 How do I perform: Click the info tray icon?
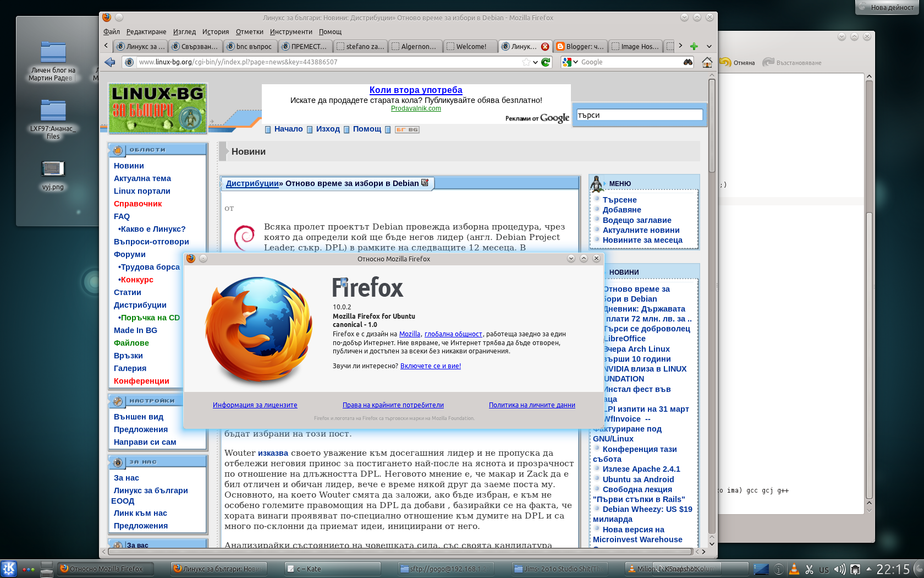click(x=778, y=569)
